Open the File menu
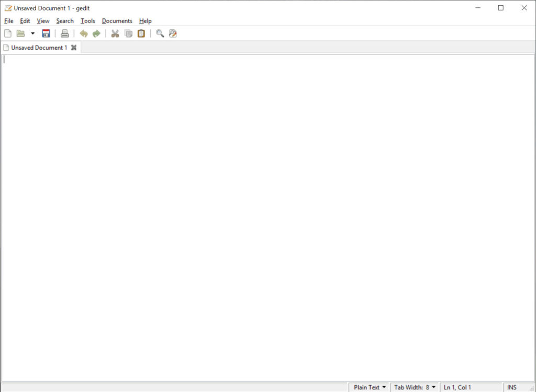The image size is (536, 392). point(8,21)
